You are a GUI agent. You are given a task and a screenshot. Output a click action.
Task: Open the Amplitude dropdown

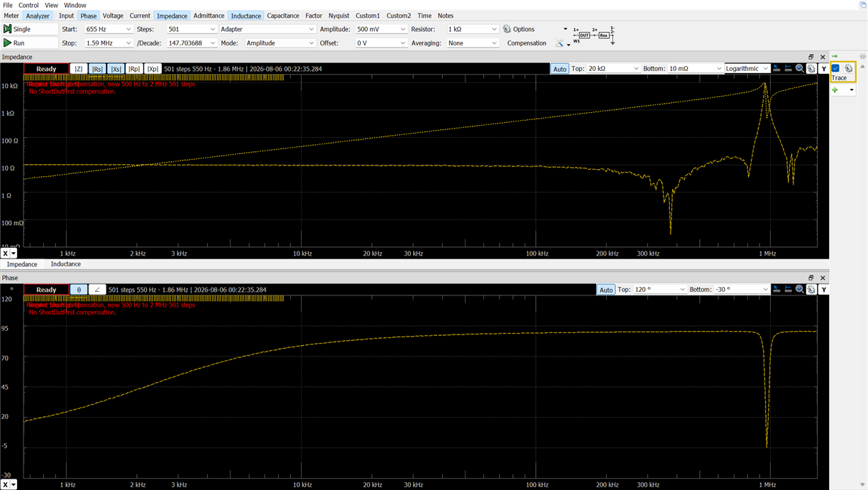click(x=402, y=29)
